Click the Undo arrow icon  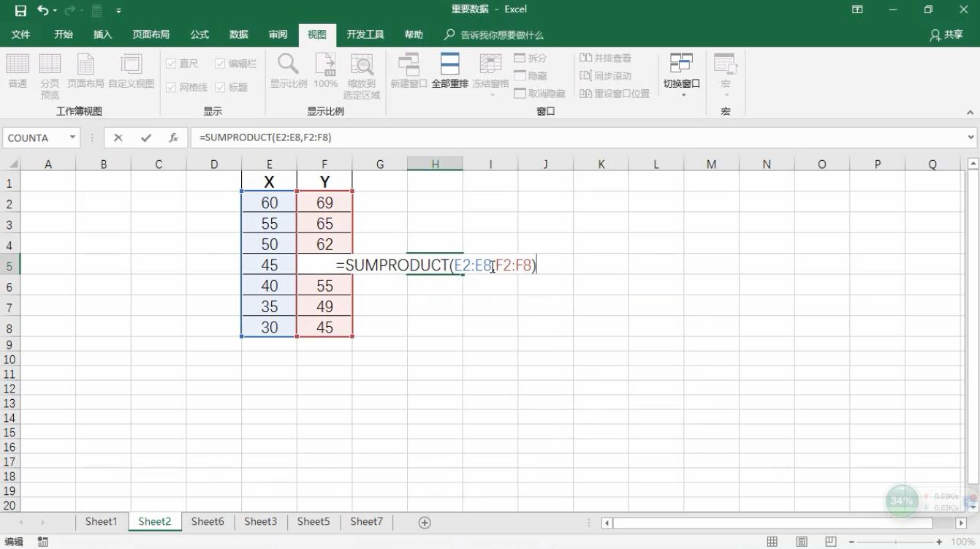43,10
